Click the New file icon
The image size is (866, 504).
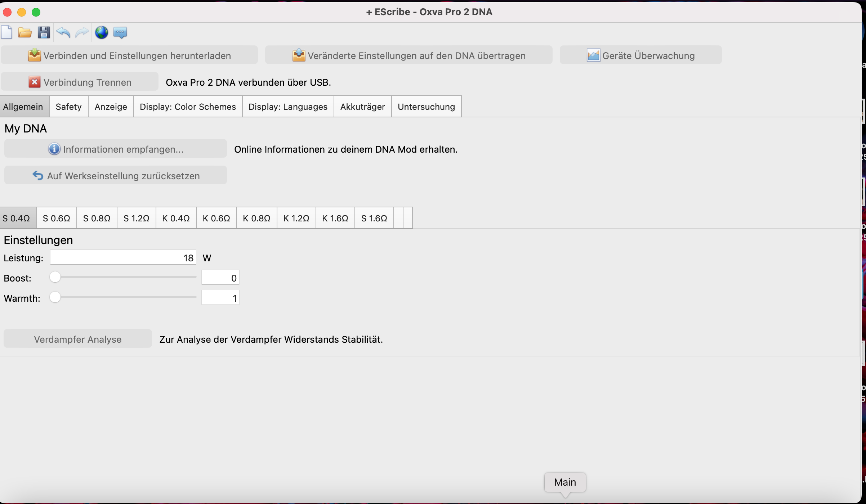7,32
